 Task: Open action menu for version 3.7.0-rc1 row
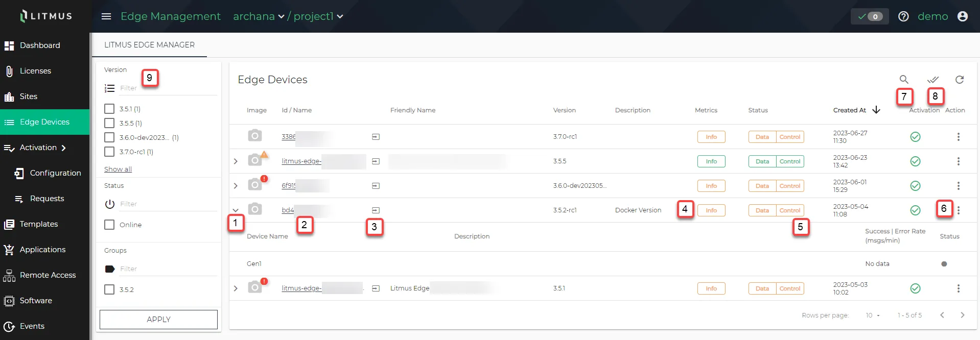(959, 137)
